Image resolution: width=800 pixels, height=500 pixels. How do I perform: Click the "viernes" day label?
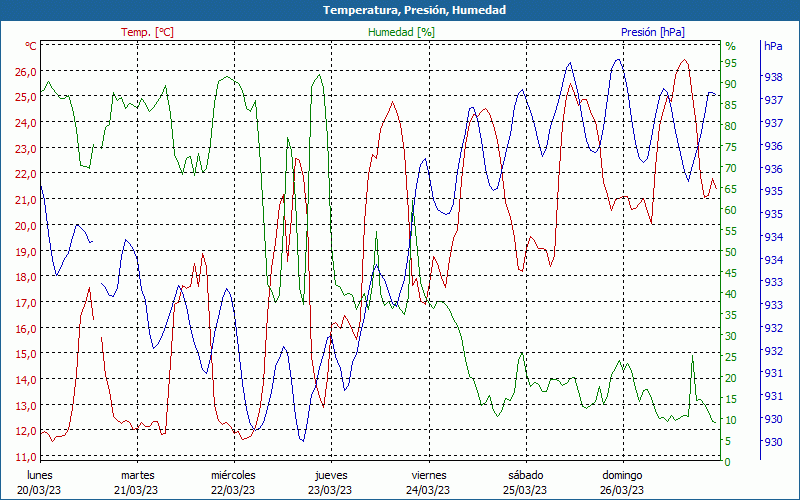[429, 475]
